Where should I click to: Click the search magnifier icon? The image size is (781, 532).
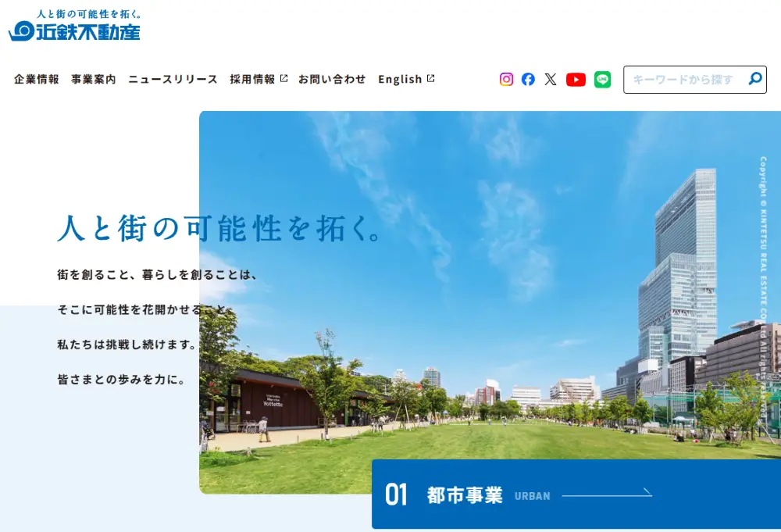[754, 79]
